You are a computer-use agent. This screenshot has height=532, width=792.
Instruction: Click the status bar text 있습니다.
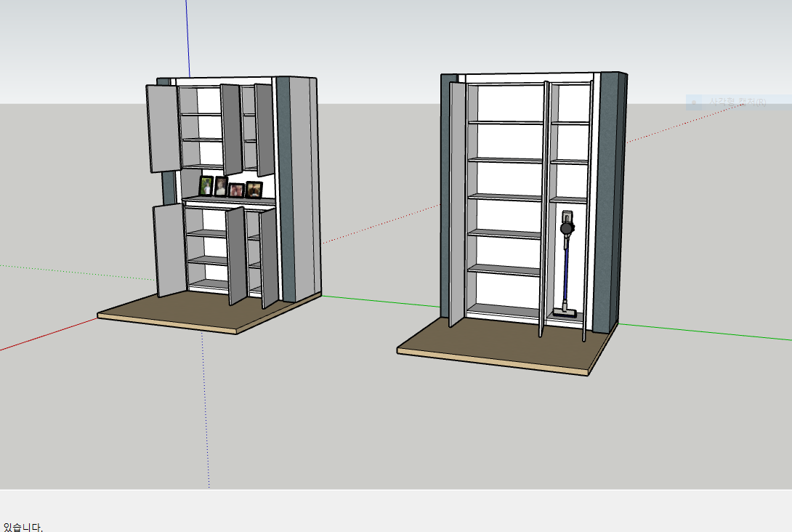tap(23, 527)
